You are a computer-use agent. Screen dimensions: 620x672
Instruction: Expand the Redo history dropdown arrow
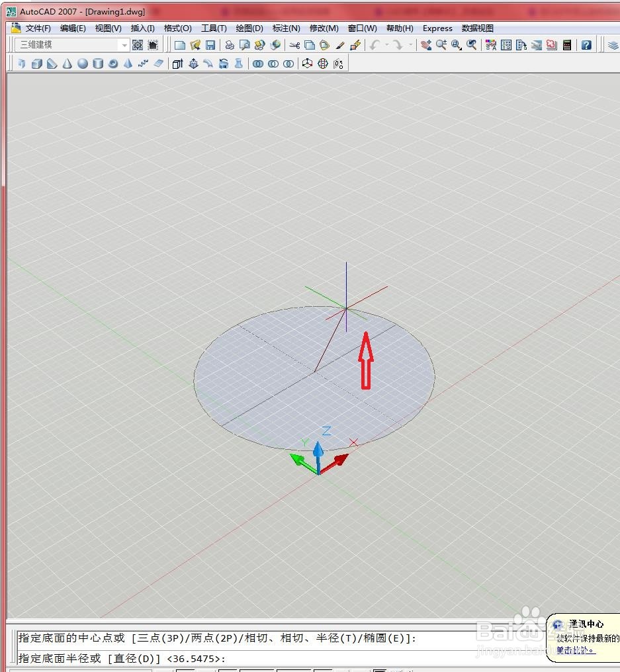pyautogui.click(x=410, y=45)
